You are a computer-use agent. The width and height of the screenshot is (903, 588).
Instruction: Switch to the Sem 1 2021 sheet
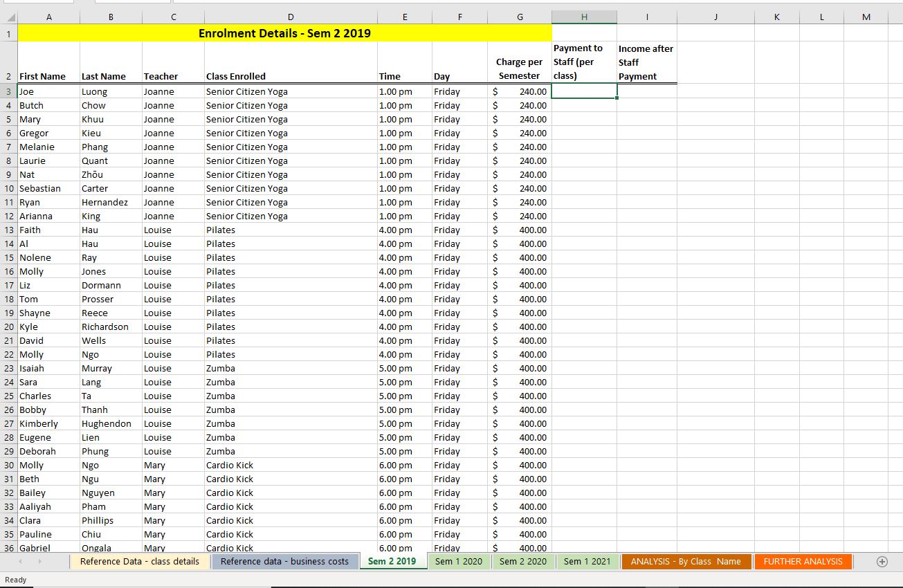pos(587,561)
